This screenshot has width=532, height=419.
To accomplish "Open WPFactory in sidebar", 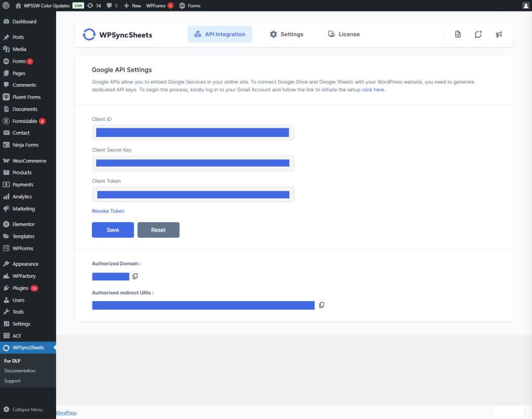I will 28,276.
